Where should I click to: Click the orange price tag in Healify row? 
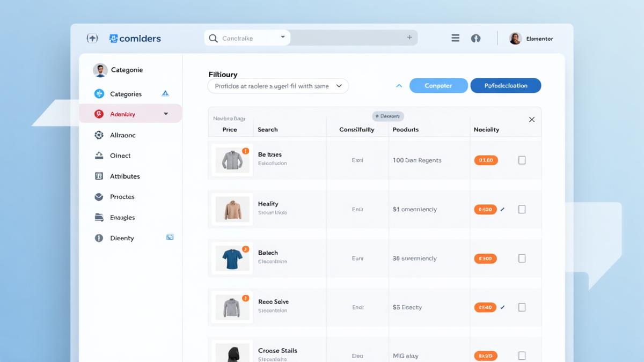point(485,209)
